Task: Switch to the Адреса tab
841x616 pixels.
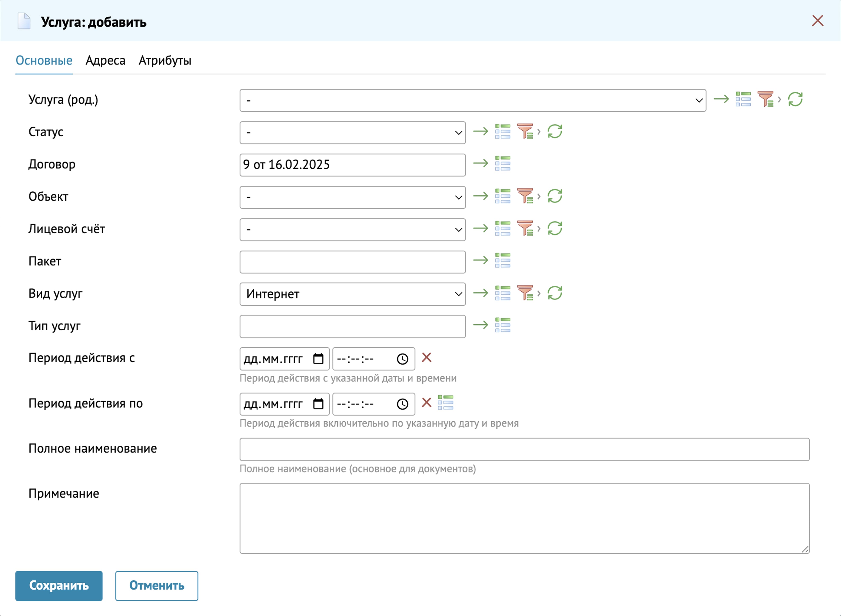Action: 106,60
